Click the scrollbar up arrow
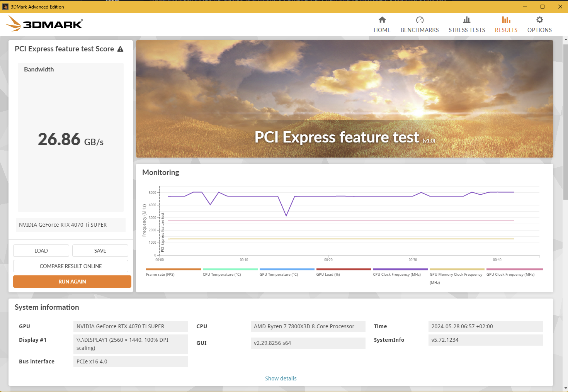The height and width of the screenshot is (392, 568). (566, 39)
